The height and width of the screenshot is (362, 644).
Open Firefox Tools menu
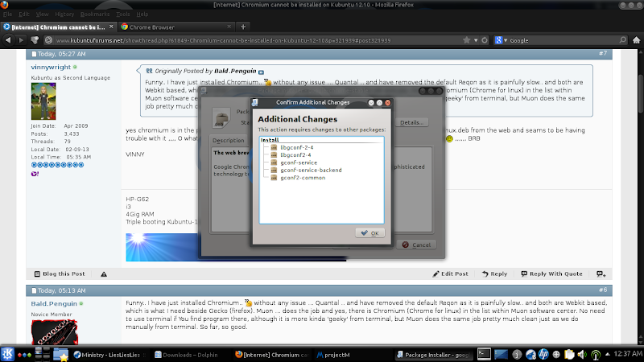[123, 14]
